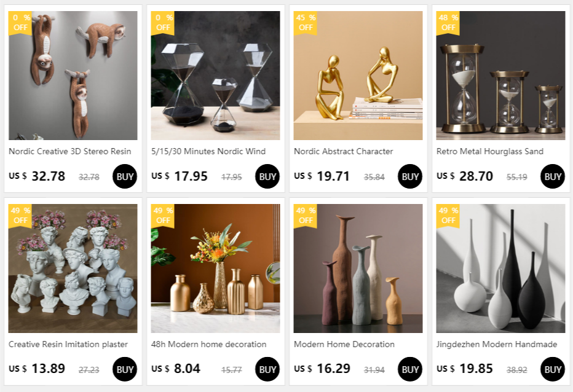This screenshot has height=392, width=573.
Task: Open the Jingdezhen Modern Handmade title link
Action: tap(497, 344)
